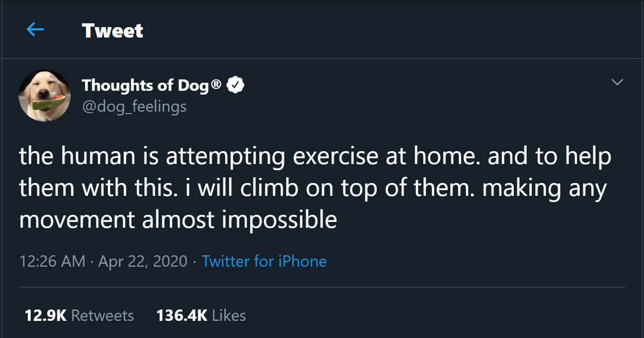Click the middle tweet line "them with this"

313,188
